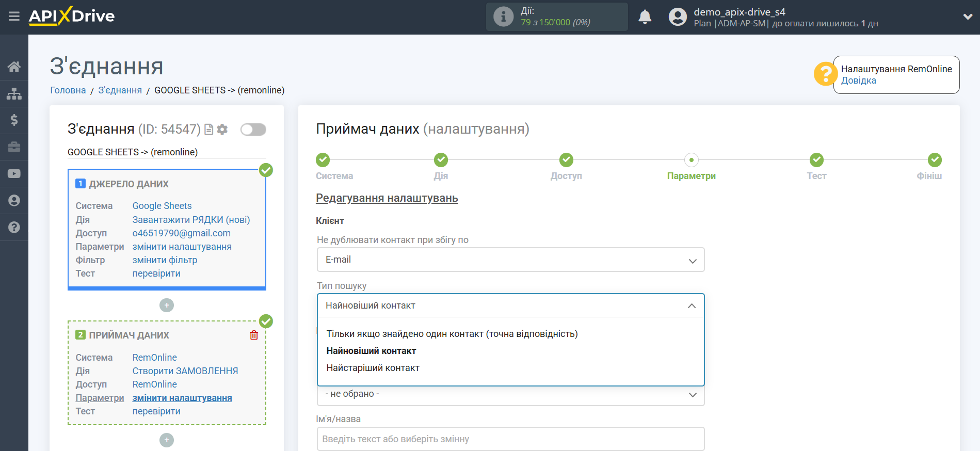Image resolution: width=980 pixels, height=451 pixels.
Task: Open the Довідка help link
Action: tap(858, 80)
